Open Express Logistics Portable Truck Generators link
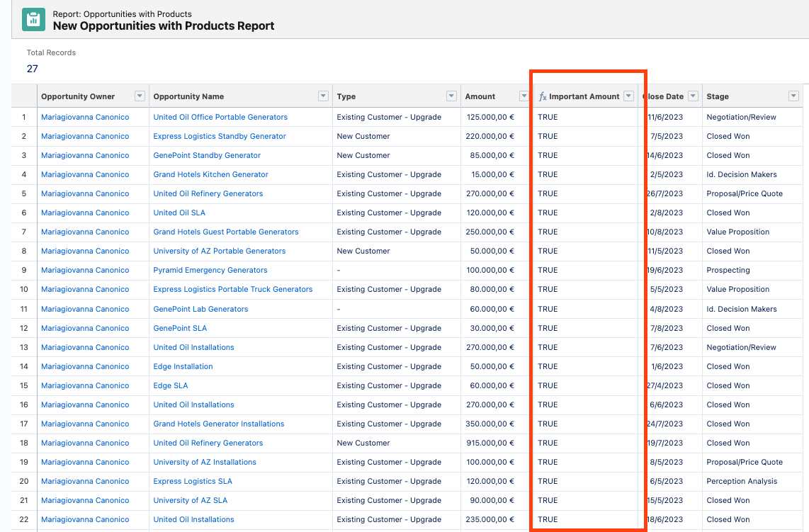This screenshot has height=532, width=809. coord(232,289)
